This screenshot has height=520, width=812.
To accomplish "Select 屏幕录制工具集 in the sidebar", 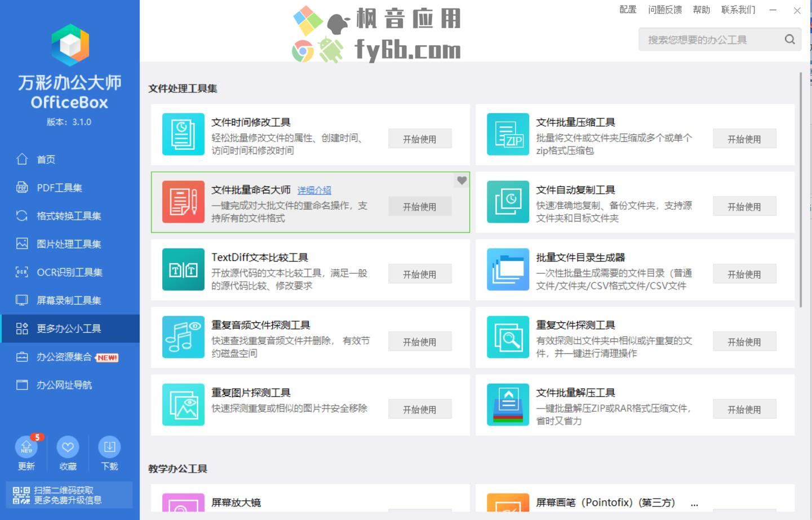I will (70, 300).
